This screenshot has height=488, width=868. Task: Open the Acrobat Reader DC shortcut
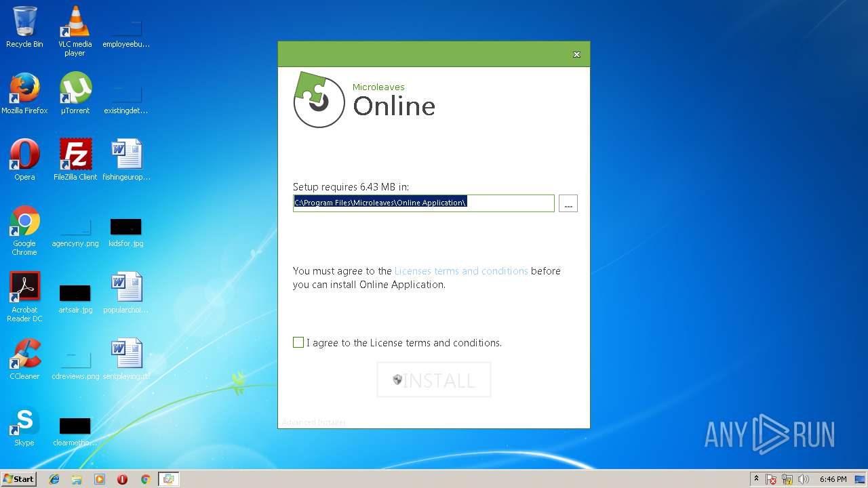point(24,297)
